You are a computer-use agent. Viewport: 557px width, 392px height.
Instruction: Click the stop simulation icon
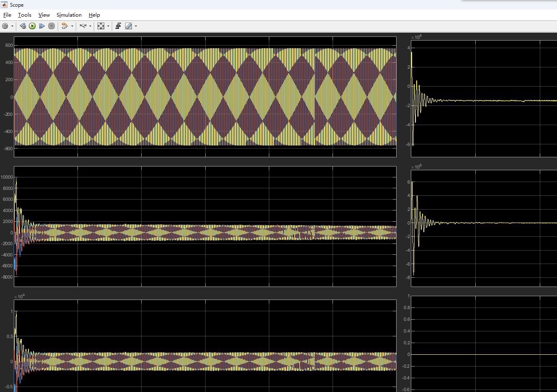tap(52, 26)
